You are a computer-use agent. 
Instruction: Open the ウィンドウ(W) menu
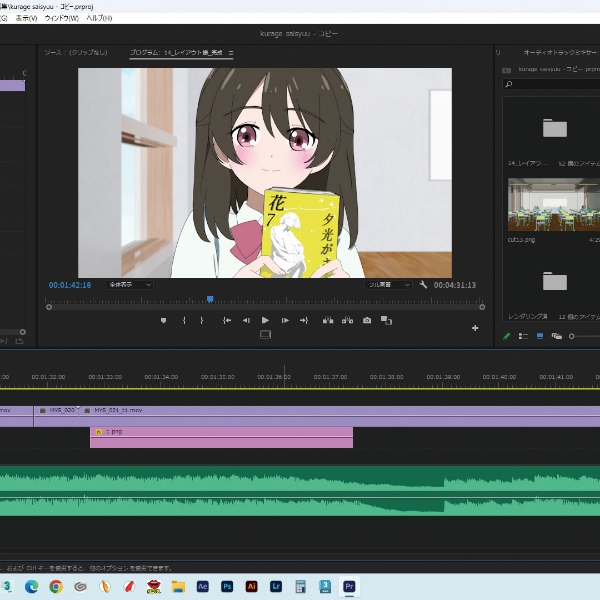click(61, 18)
